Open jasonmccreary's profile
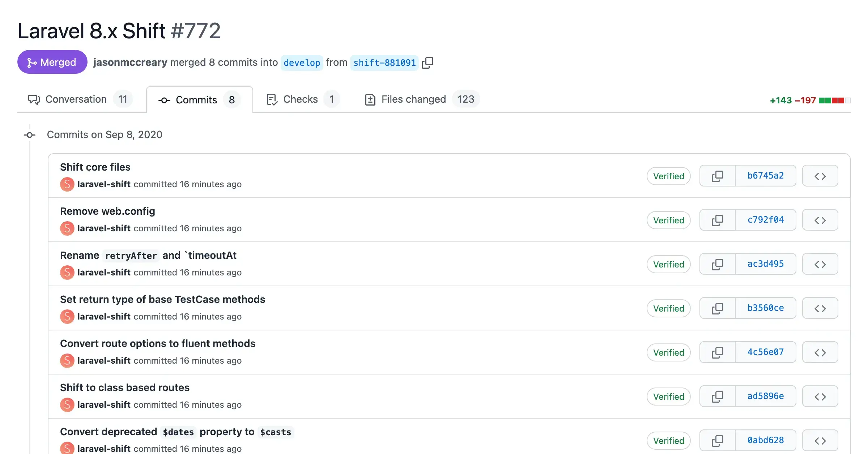Screen dimensions: 868x454 point(130,62)
